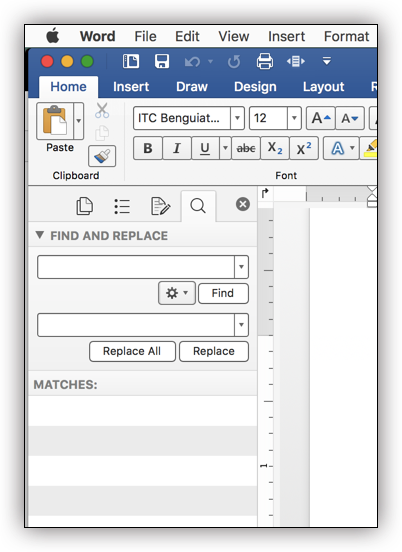
Task: Click the sidebar toggle icon in title bar
Action: [x=131, y=61]
